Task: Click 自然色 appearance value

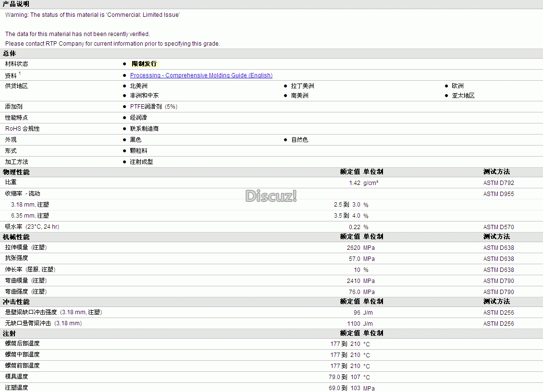Action: (x=299, y=140)
